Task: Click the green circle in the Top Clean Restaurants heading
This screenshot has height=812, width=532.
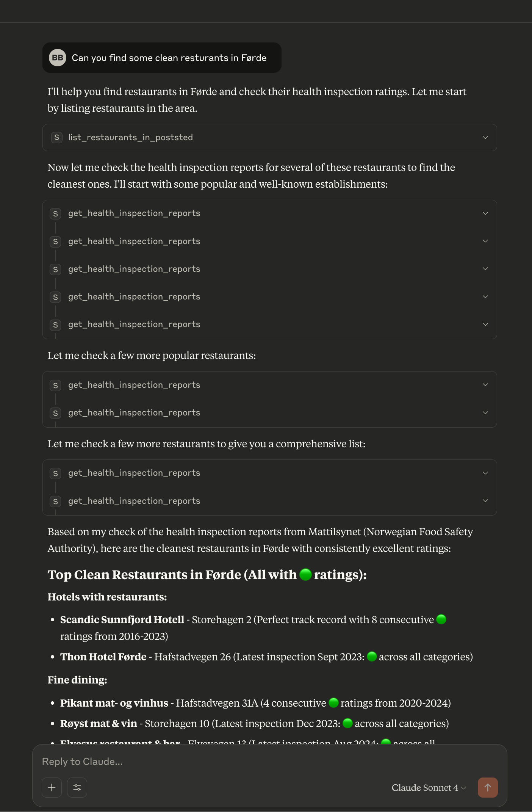Action: (x=305, y=575)
